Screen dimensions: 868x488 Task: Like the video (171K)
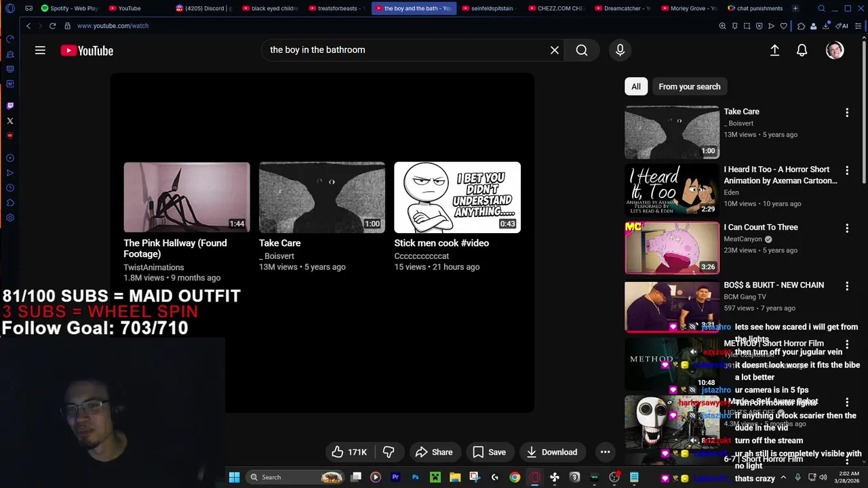pos(349,452)
